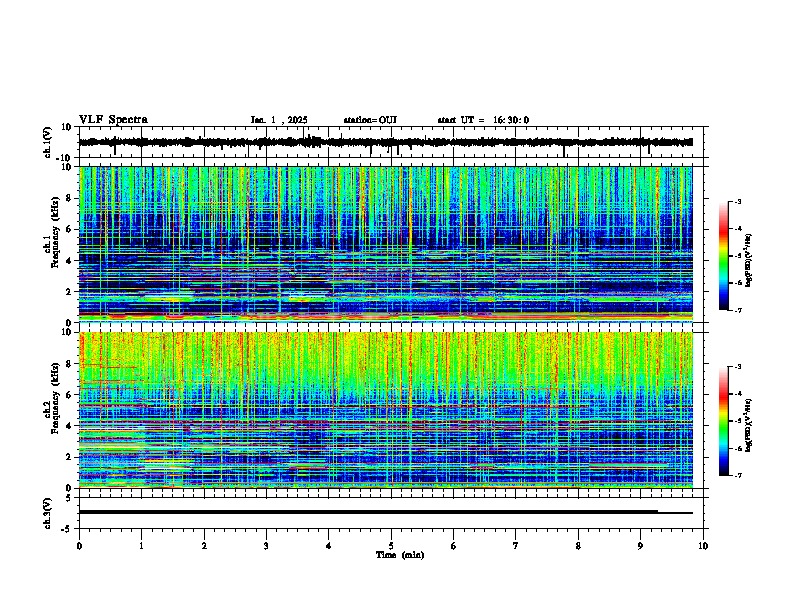
Task: Click the "-7" label on upper color bar
Action: [x=737, y=310]
